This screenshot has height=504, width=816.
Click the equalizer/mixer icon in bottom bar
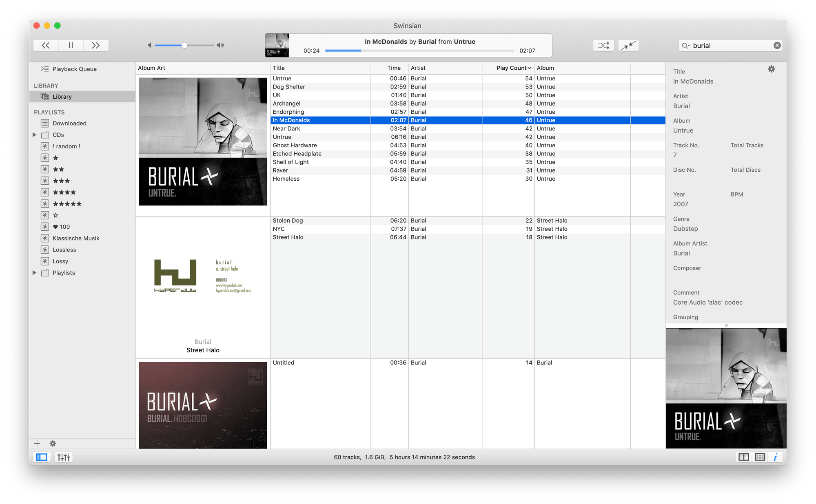[x=63, y=457]
